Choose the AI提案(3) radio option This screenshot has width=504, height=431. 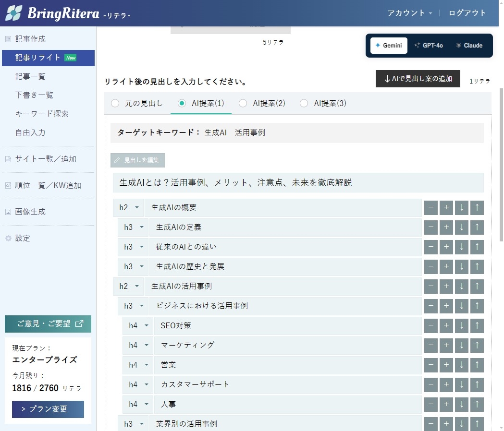pos(304,103)
